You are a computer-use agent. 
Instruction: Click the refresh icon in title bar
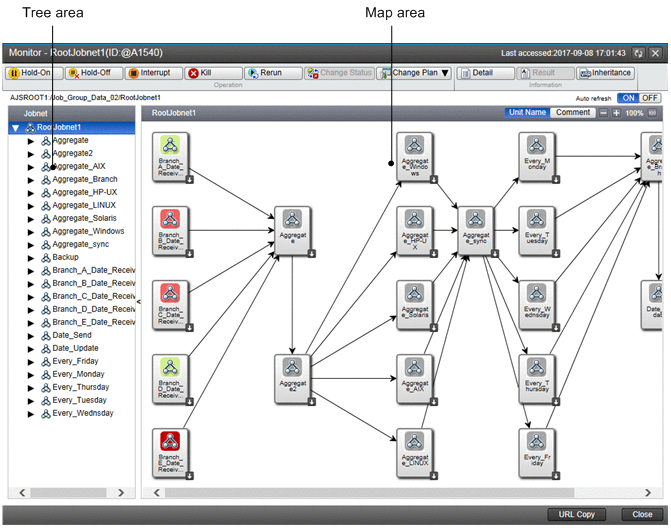(638, 53)
